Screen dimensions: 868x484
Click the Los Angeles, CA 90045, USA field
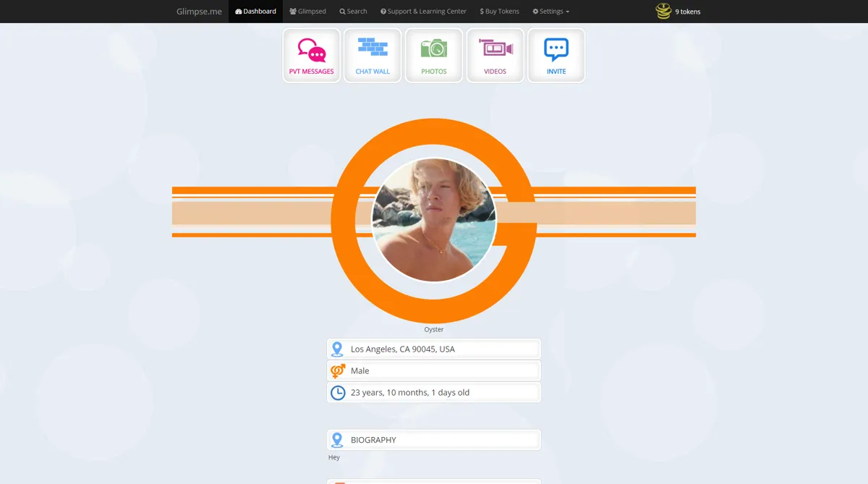[434, 349]
